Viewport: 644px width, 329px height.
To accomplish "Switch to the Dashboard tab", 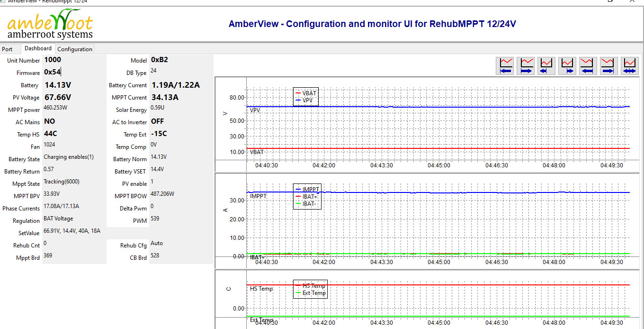I will point(38,48).
